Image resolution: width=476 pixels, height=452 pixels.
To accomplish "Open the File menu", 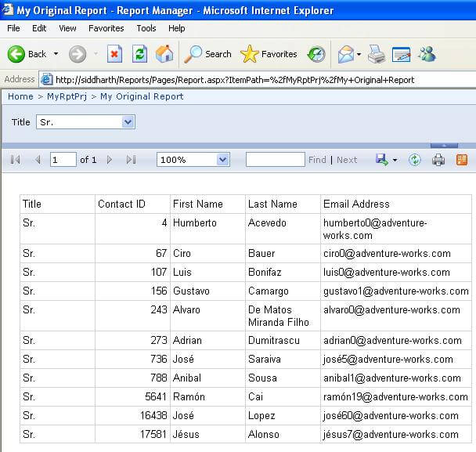I will pos(13,28).
